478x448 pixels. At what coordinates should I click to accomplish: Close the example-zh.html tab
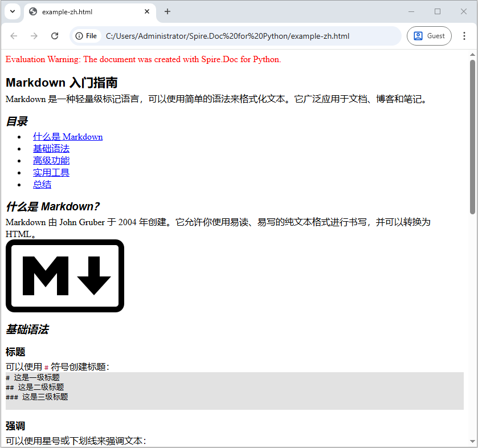tap(147, 11)
